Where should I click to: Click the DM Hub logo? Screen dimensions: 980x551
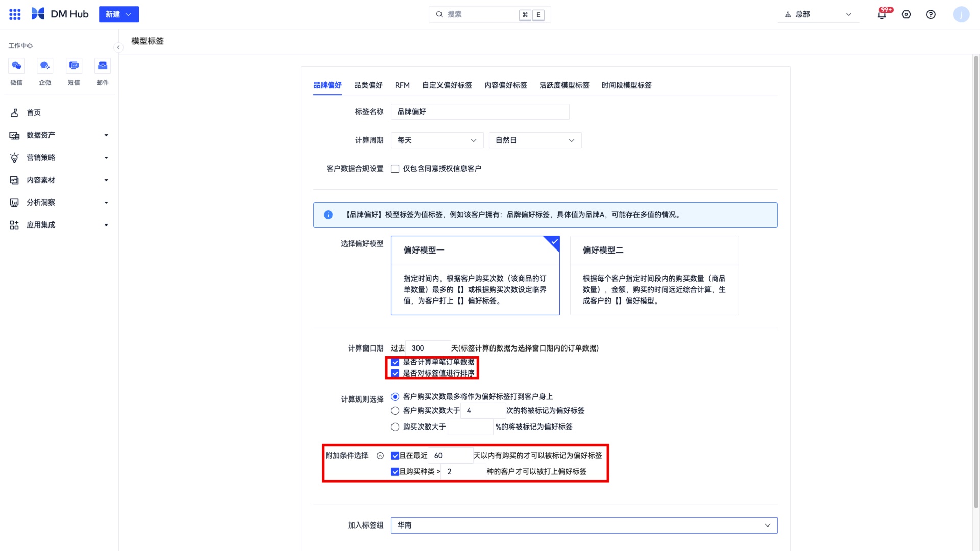pyautogui.click(x=60, y=14)
